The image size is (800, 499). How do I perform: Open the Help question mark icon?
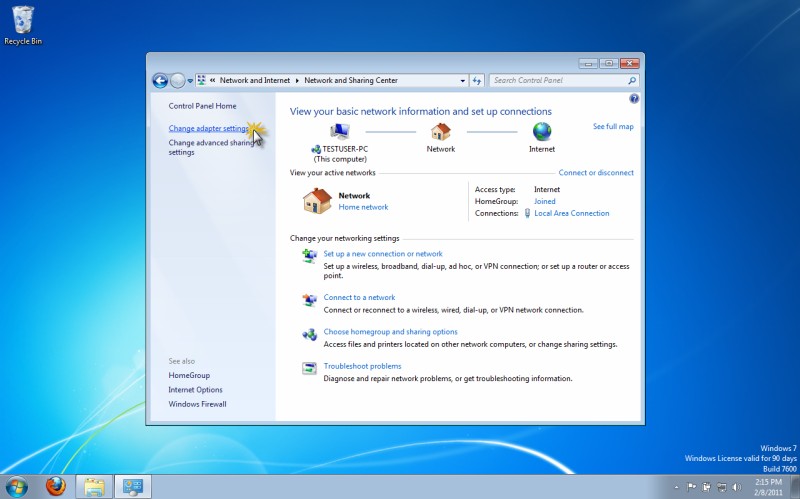(x=634, y=99)
